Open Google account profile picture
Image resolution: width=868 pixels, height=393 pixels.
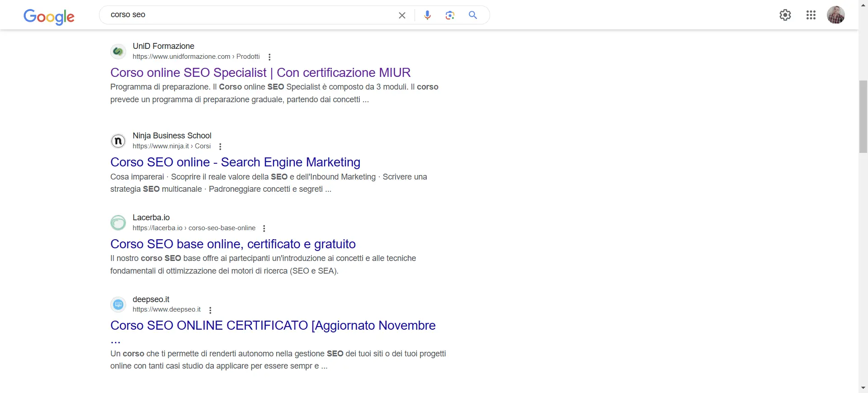[x=836, y=15]
